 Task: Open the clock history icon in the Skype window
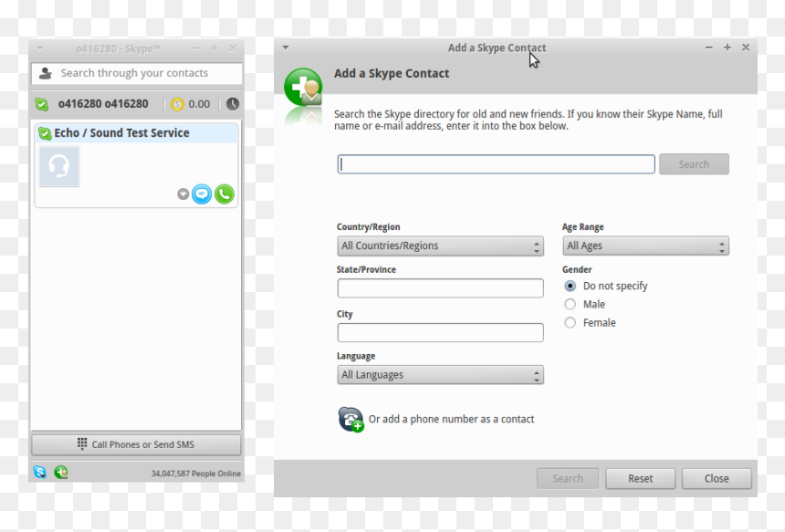(x=233, y=104)
